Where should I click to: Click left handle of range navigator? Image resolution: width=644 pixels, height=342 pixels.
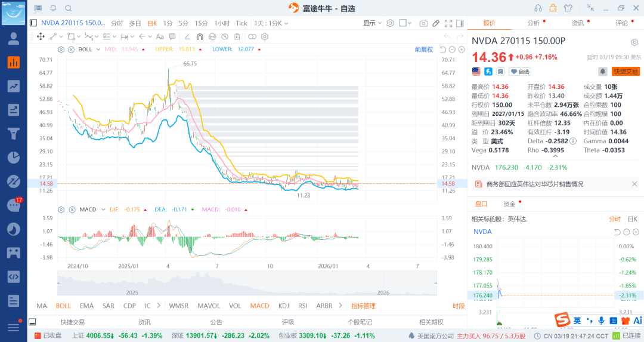pyautogui.click(x=58, y=284)
